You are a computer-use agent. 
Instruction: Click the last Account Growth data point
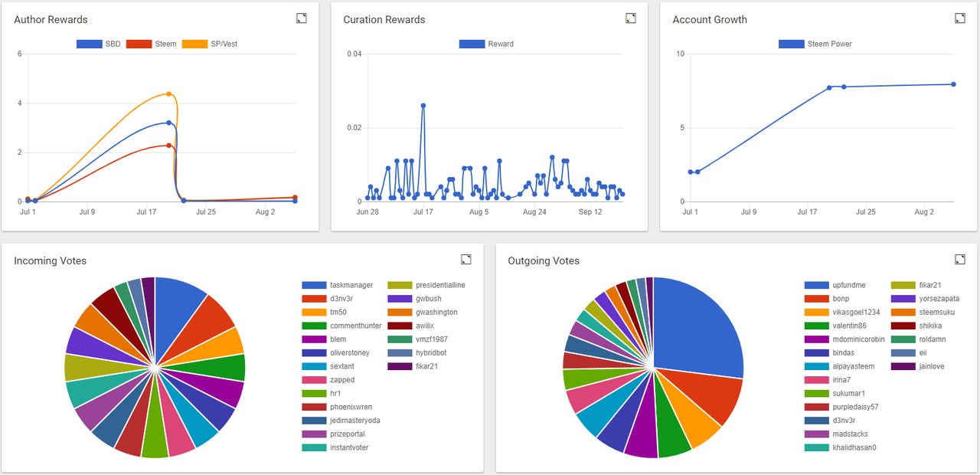coord(953,84)
